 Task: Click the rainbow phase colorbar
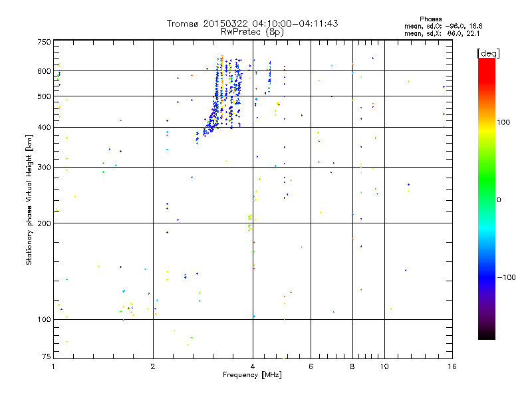click(487, 198)
